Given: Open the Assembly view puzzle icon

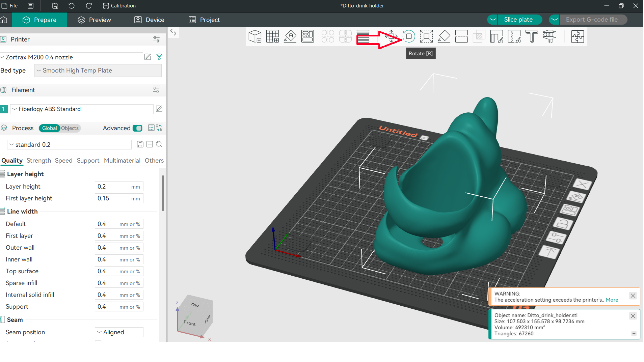Looking at the screenshot, I should point(577,36).
